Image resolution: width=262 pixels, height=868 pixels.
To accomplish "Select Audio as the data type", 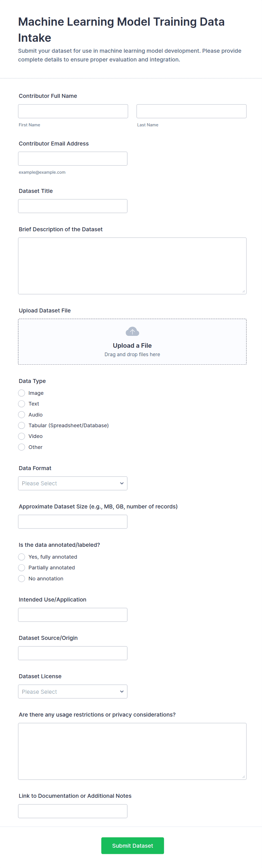I will pos(22,415).
